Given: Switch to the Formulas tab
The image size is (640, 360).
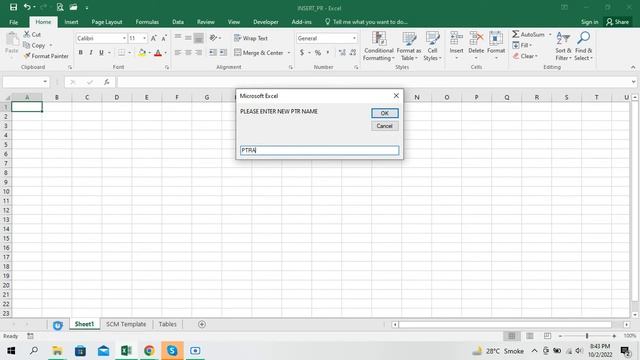Looking at the screenshot, I should point(147,22).
